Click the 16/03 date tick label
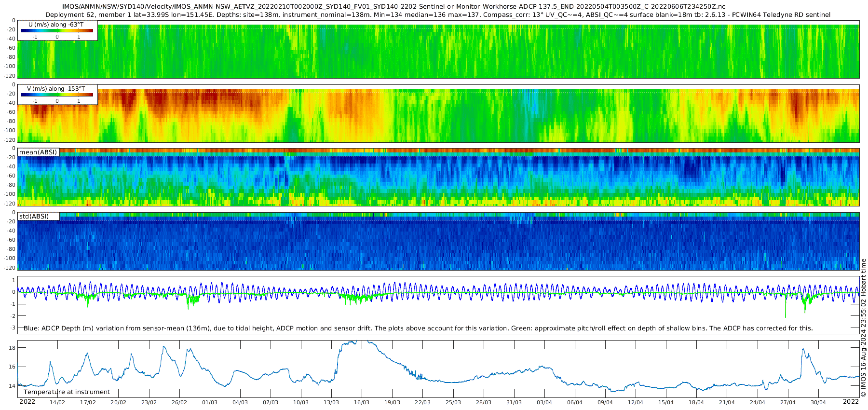This screenshot has width=868, height=410. 362,402
